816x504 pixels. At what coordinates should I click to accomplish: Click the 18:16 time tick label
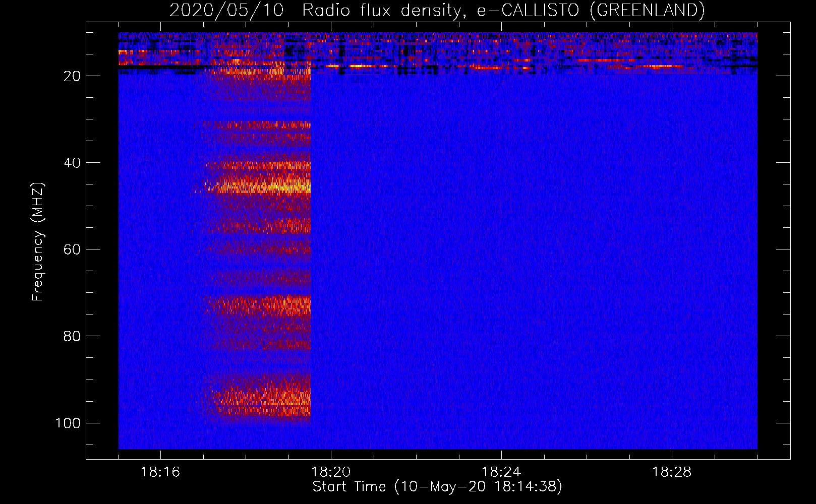pos(160,472)
